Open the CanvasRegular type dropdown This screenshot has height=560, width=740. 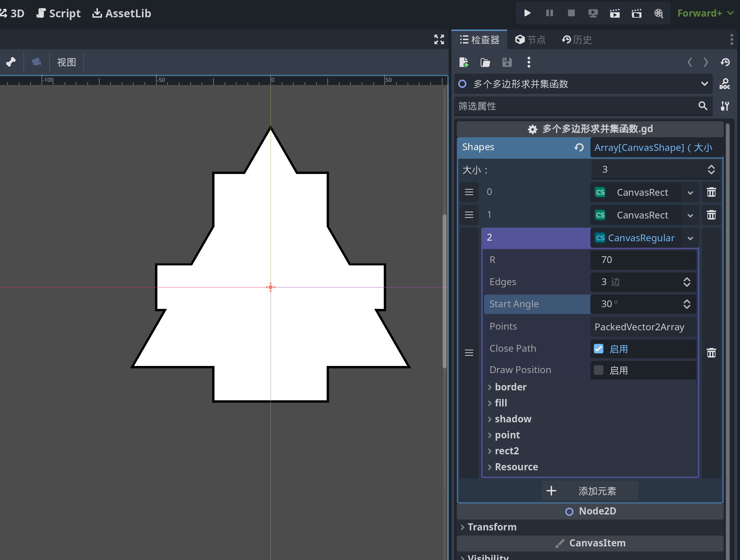point(690,238)
